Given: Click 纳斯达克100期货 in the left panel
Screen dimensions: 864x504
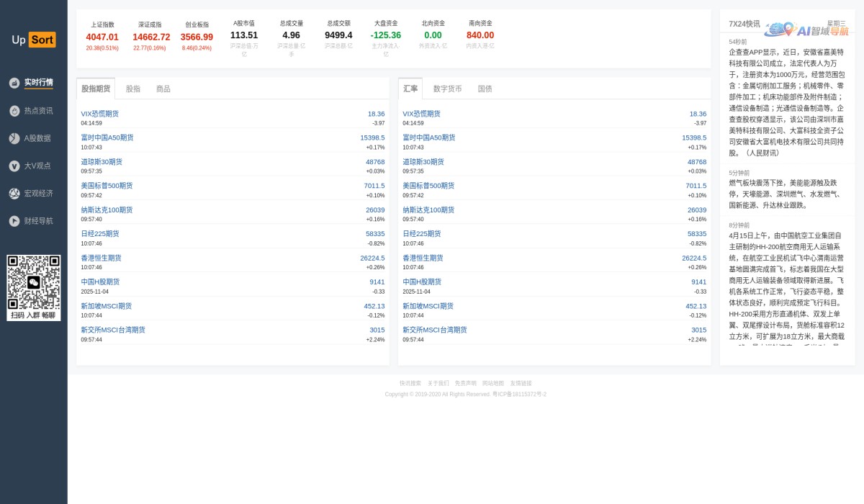Looking at the screenshot, I should pos(107,210).
